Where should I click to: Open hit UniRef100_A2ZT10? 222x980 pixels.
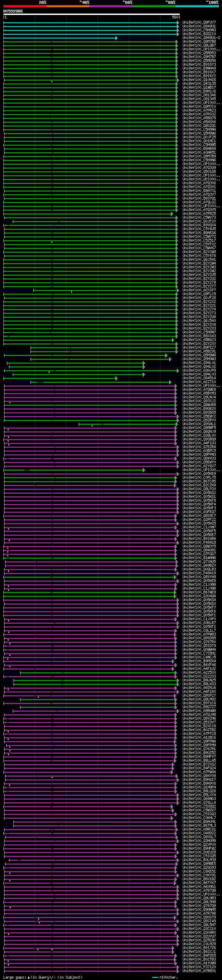(x=199, y=382)
